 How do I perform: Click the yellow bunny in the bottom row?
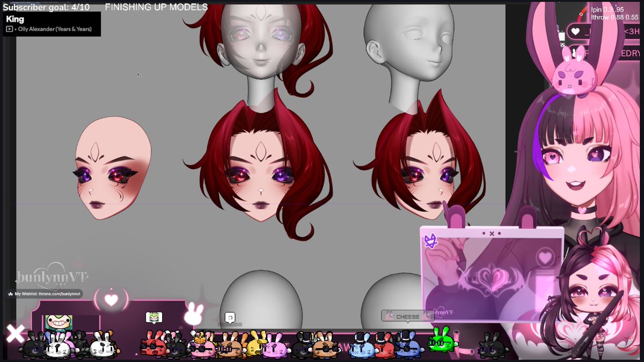[256, 344]
